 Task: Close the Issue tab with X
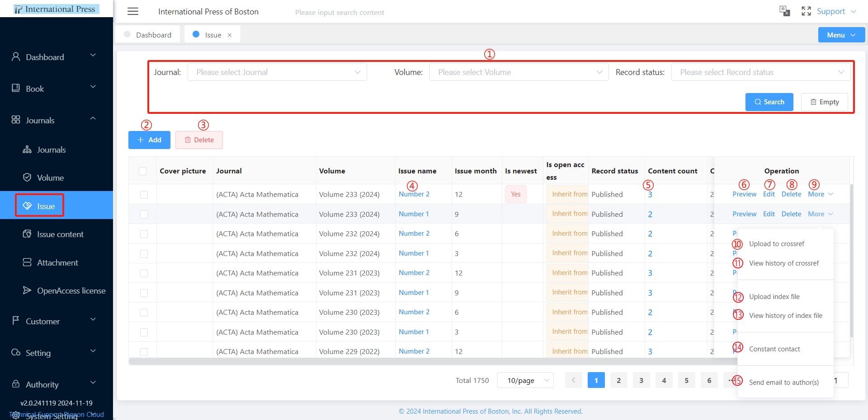[230, 35]
